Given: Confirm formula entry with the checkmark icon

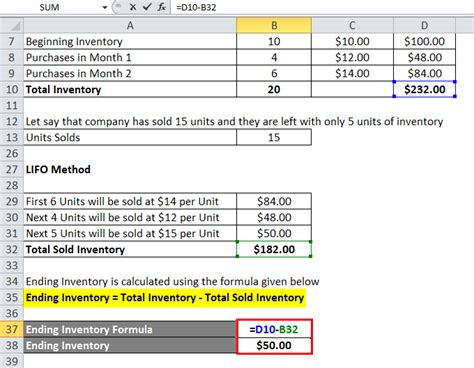Looking at the screenshot, I should pos(147,7).
